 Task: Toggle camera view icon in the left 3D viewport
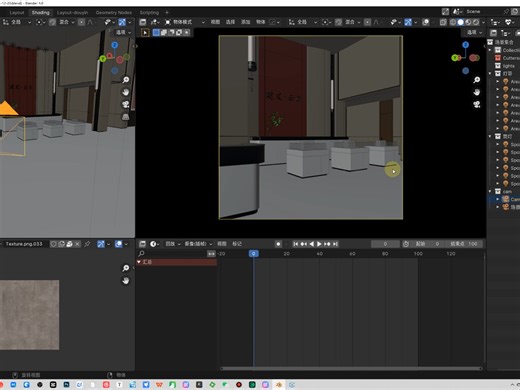coord(125,104)
